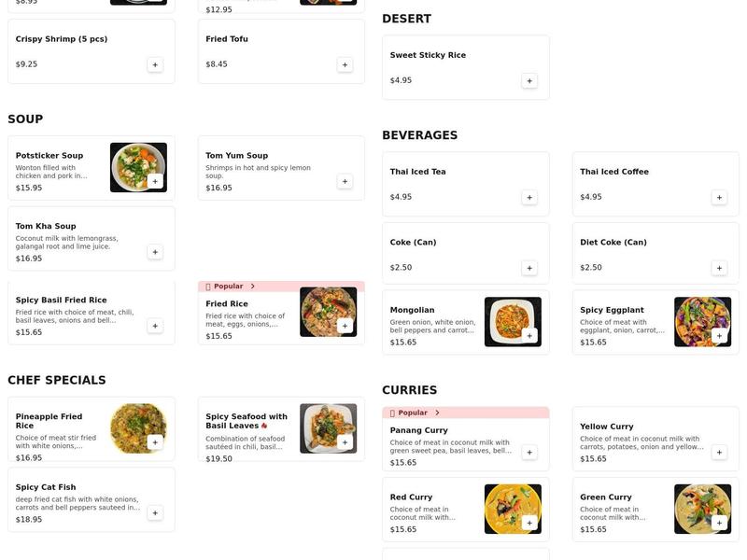This screenshot has width=747, height=560.
Task: Add Thai Iced Tea to order
Action: (529, 197)
